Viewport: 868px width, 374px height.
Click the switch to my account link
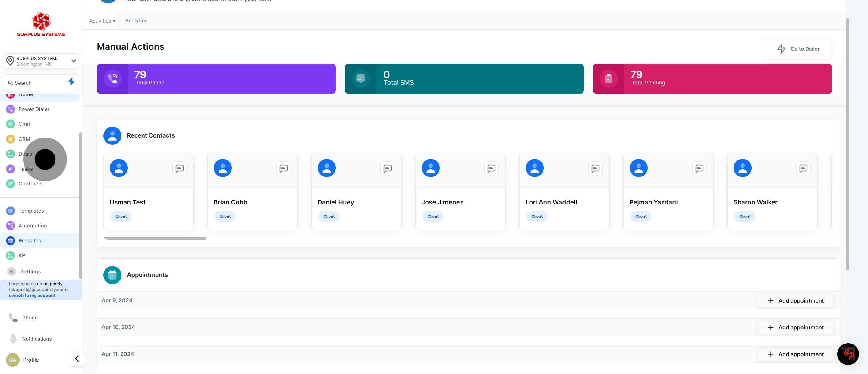[32, 295]
